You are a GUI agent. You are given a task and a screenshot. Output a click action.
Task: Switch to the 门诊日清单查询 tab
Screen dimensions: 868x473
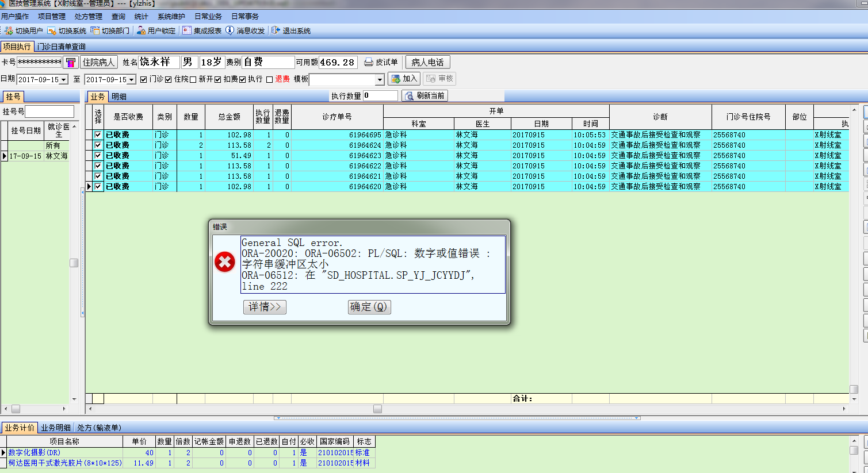point(62,47)
